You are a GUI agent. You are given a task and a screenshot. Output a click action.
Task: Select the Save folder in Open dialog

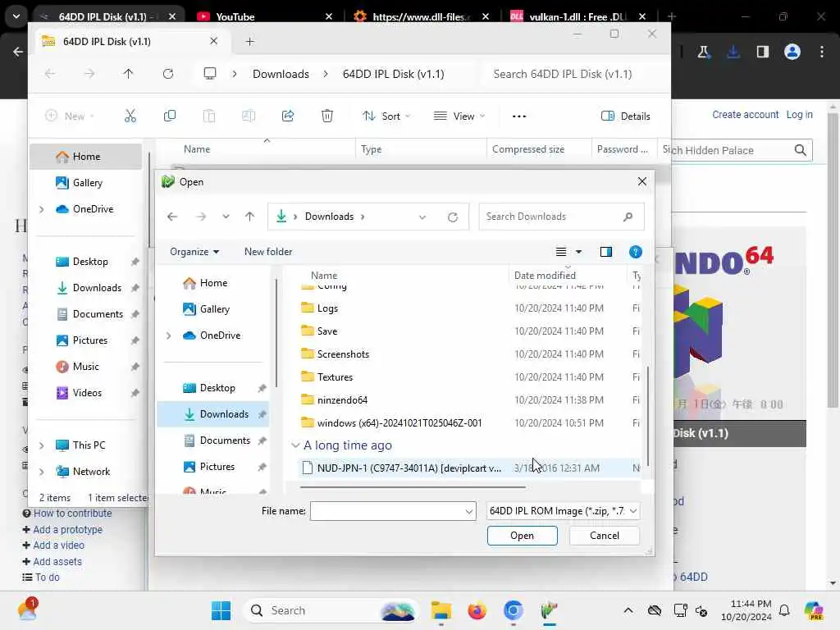click(x=326, y=331)
